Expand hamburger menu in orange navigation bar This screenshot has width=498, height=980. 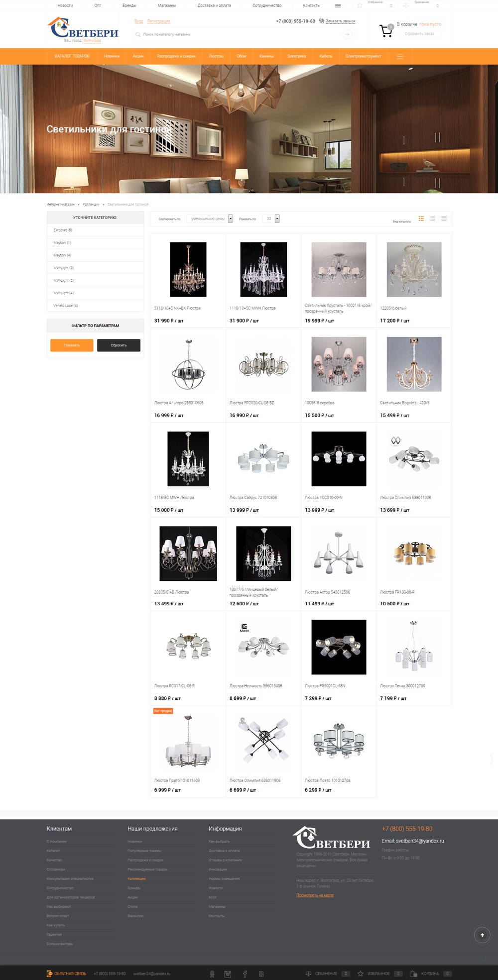click(400, 56)
